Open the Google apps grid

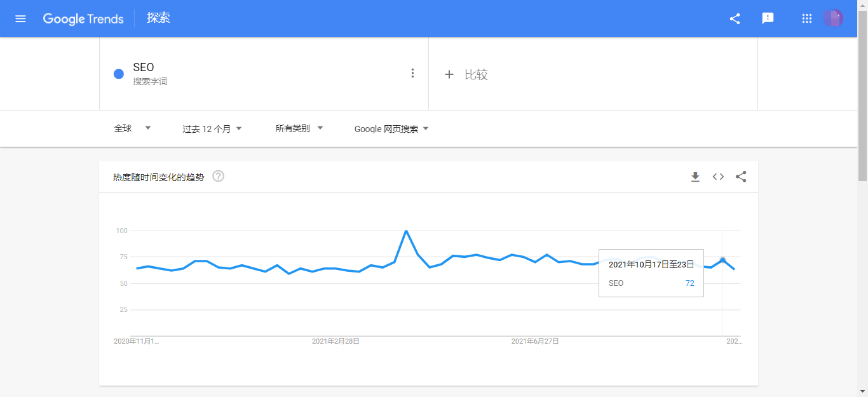807,18
